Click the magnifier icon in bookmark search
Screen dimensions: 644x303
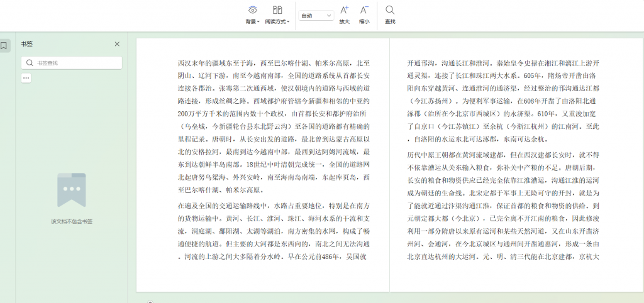(x=30, y=63)
